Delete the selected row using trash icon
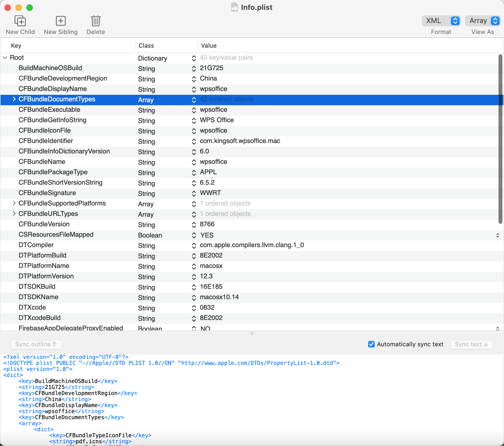 pyautogui.click(x=95, y=24)
